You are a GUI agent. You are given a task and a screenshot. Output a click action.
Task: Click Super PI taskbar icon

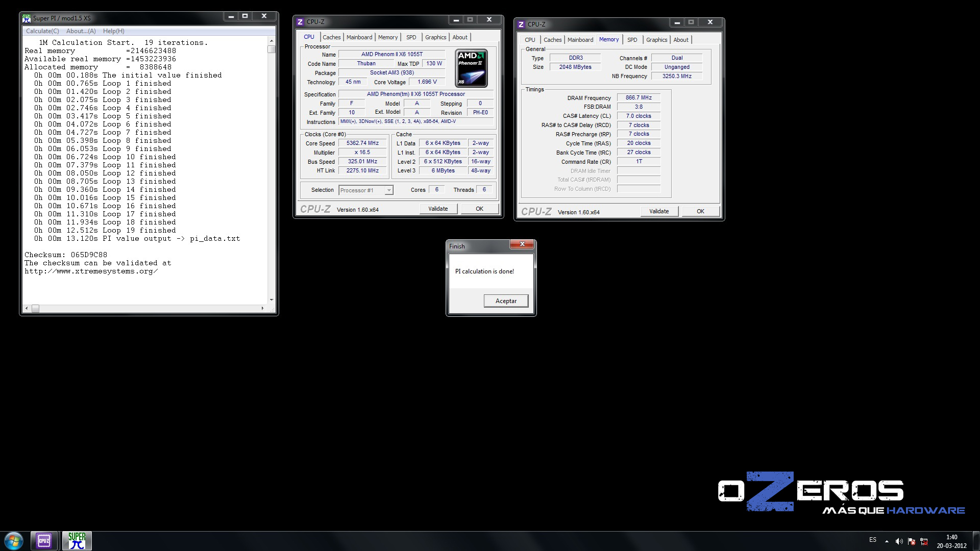(77, 541)
